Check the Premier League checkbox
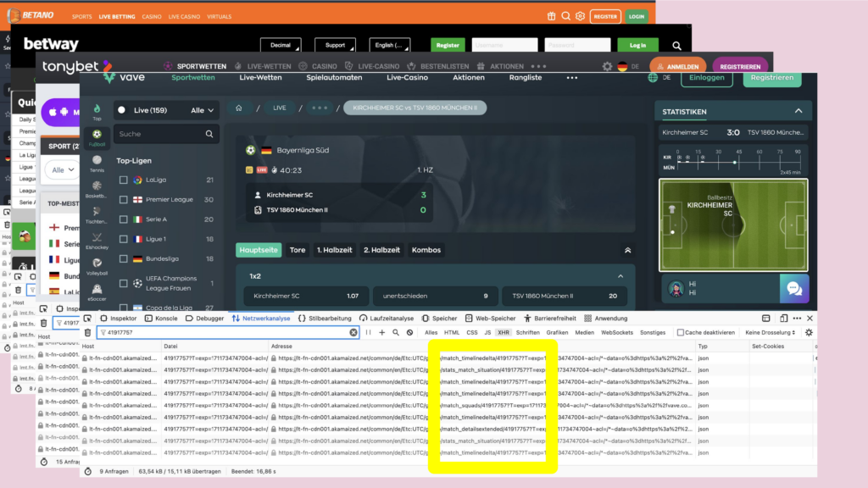The width and height of the screenshot is (868, 488). point(124,200)
